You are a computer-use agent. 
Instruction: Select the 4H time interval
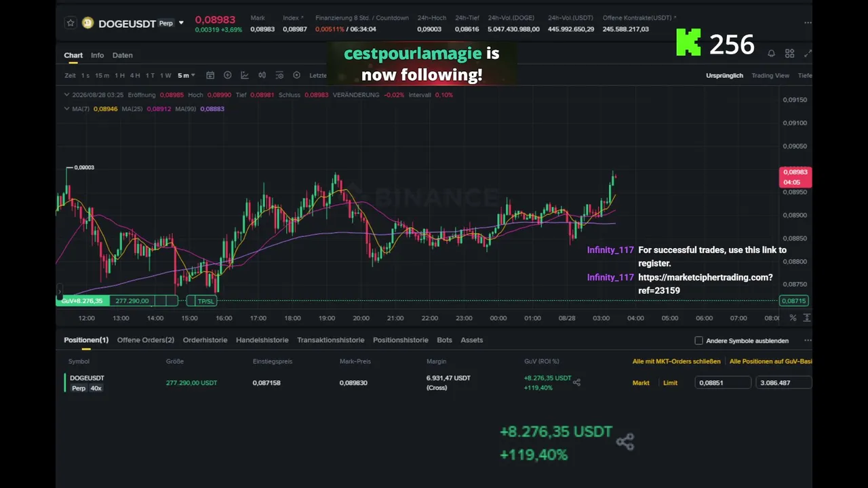pos(135,75)
